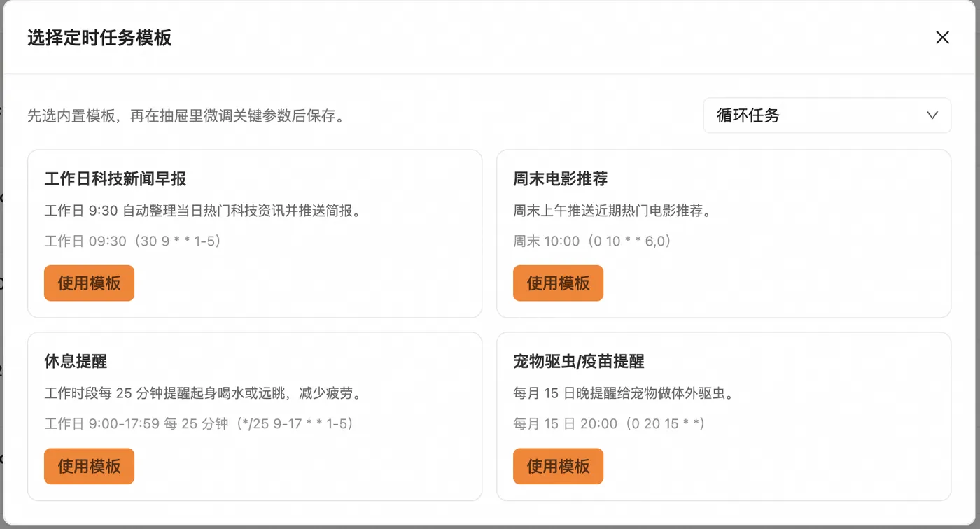Select the 工作日科技新闻早报 card title
Image resolution: width=980 pixels, height=529 pixels.
(115, 179)
